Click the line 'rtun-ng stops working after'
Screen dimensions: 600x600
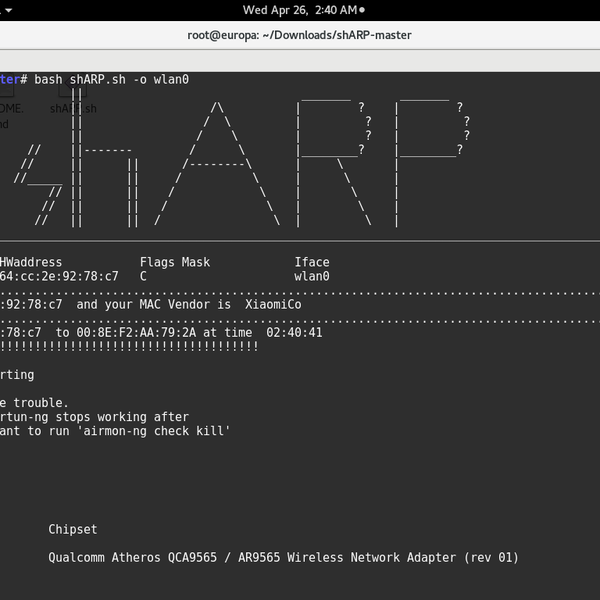pyautogui.click(x=94, y=417)
